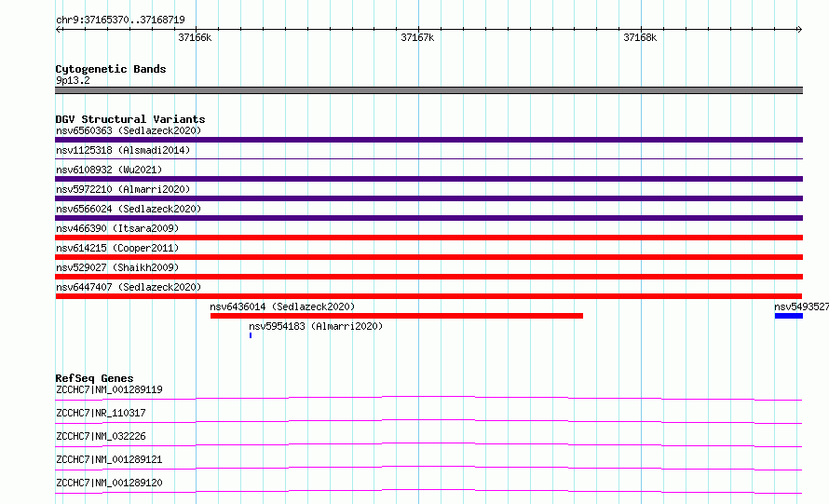Click the purple bar for nsv6560363
This screenshot has width=829, height=504.
pyautogui.click(x=428, y=140)
